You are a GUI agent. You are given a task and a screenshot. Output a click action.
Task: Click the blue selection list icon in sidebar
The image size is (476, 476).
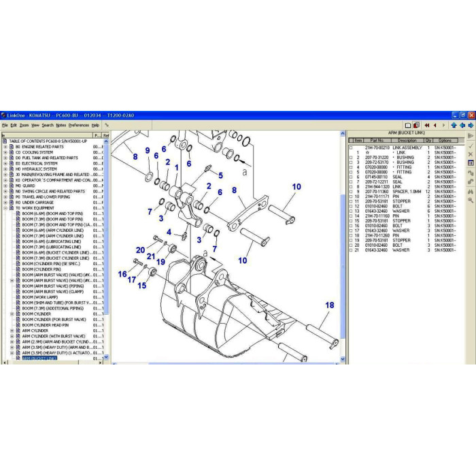pos(471,163)
